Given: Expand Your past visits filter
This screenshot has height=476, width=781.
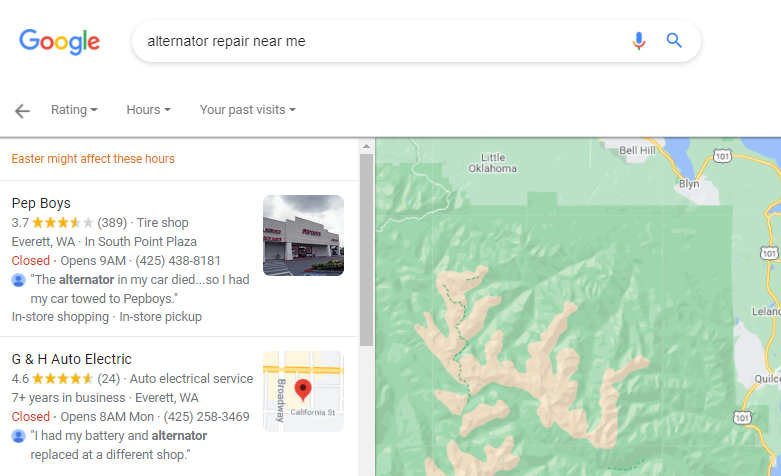Looking at the screenshot, I should point(248,110).
